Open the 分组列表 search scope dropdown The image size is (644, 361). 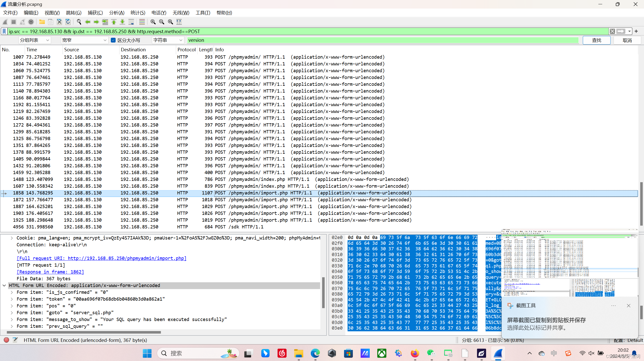35,40
